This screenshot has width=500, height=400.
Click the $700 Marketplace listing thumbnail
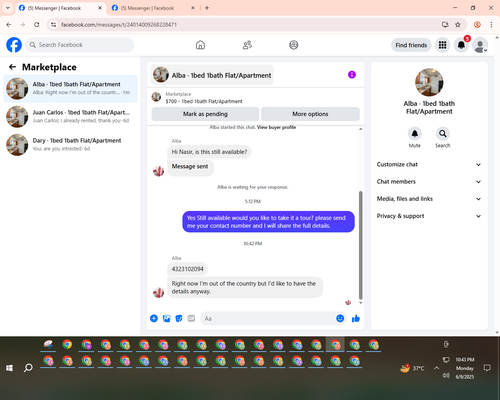point(156,97)
